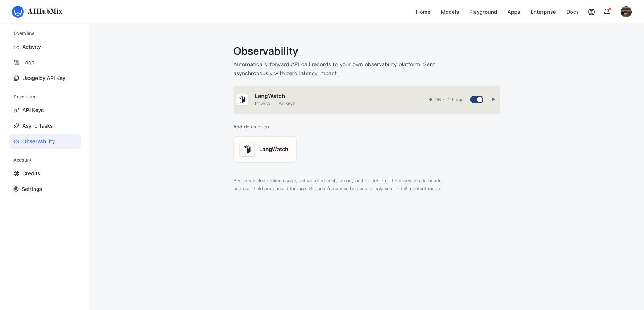This screenshot has height=310, width=644.
Task: Go to Home in top navigation
Action: pyautogui.click(x=423, y=12)
